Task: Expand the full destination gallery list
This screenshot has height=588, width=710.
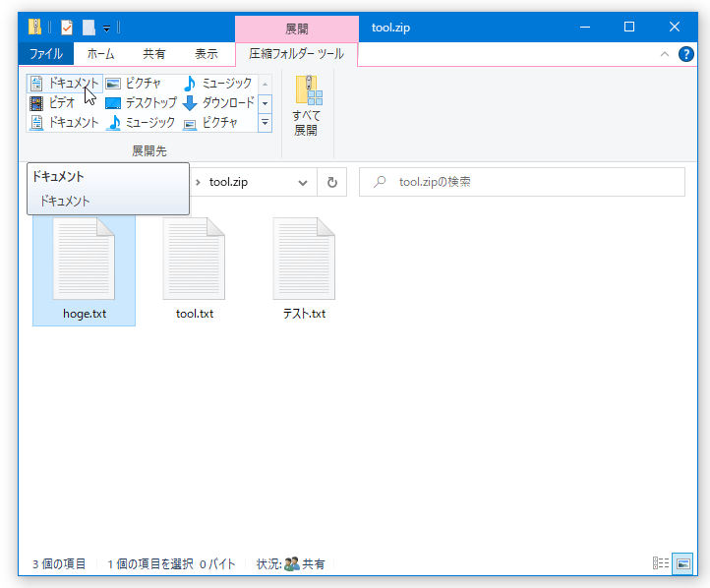Action: click(265, 123)
